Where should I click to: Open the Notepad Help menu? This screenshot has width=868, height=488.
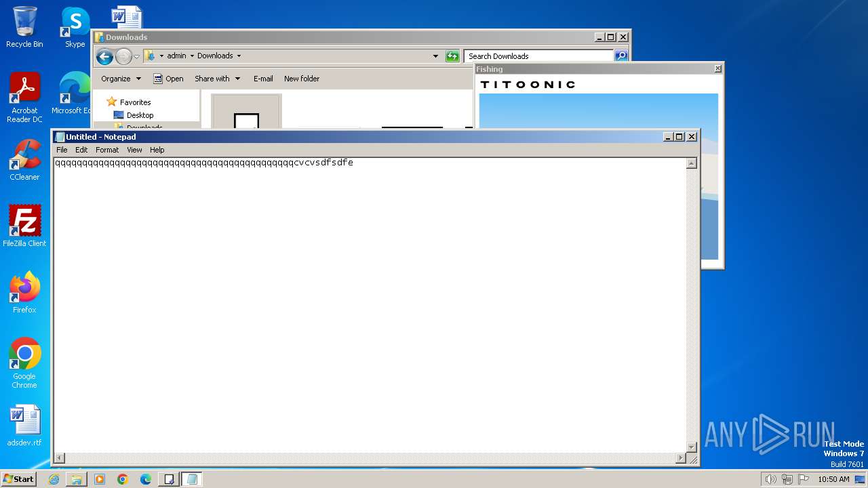tap(157, 150)
